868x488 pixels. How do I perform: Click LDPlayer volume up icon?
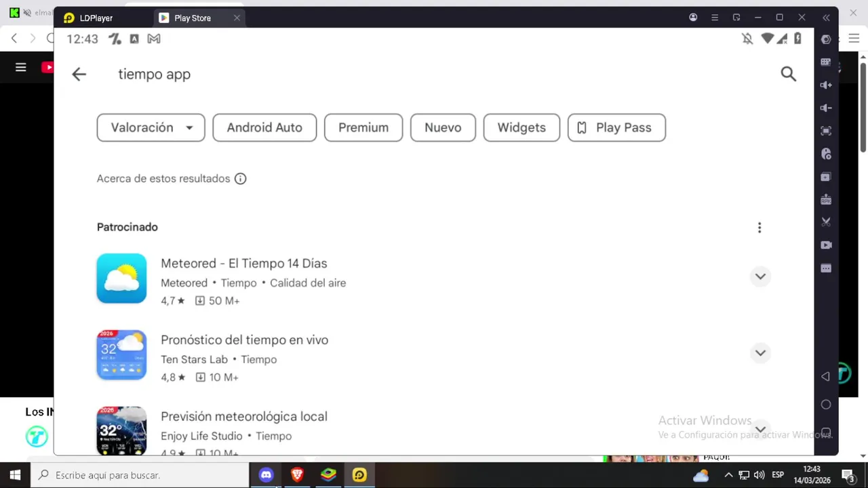826,85
